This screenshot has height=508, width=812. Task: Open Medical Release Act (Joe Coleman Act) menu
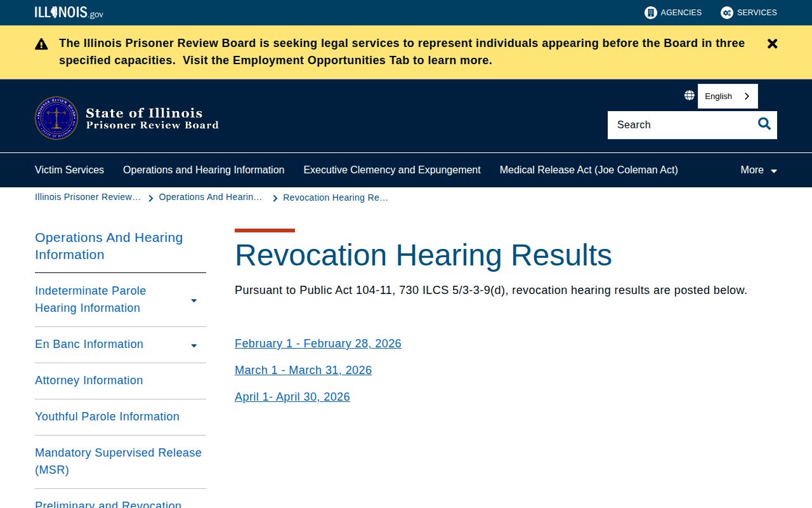coord(589,170)
